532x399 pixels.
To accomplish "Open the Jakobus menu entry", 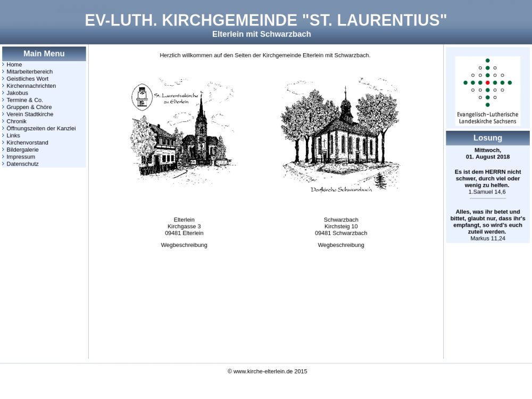I will pyautogui.click(x=17, y=93).
